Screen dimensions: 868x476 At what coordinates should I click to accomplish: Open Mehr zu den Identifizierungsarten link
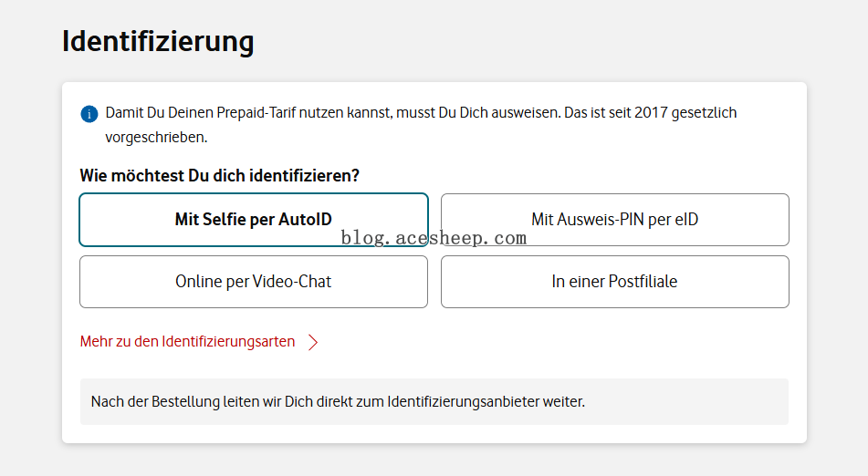(188, 342)
